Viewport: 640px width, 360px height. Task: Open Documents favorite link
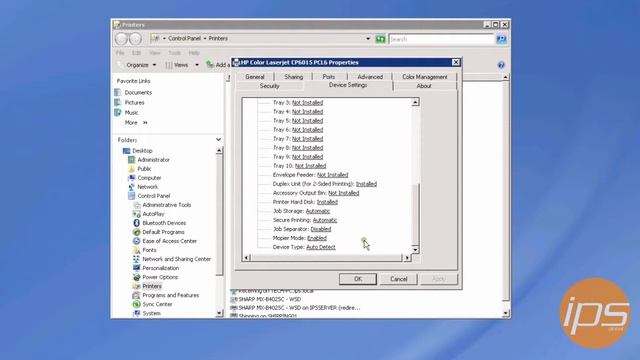click(138, 93)
